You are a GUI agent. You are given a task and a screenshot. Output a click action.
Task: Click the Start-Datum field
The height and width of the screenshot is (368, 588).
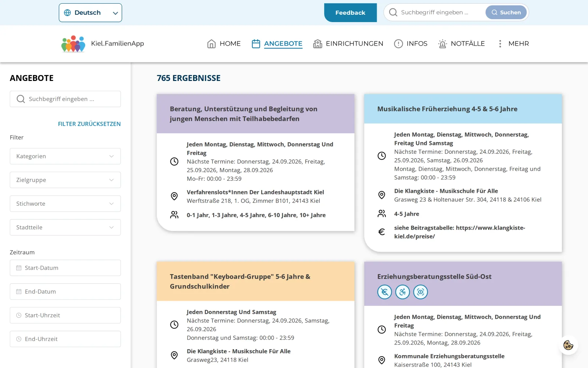tap(65, 268)
